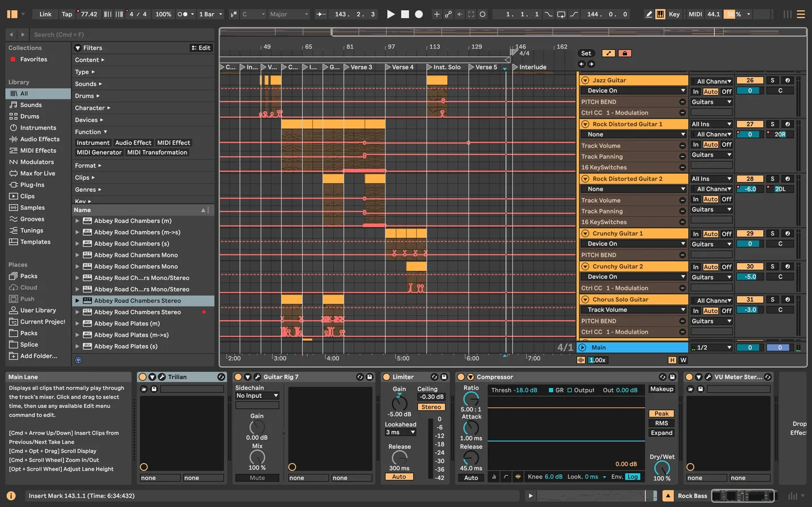Open the hamburger menu at top right
The width and height of the screenshot is (812, 507).
(801, 14)
